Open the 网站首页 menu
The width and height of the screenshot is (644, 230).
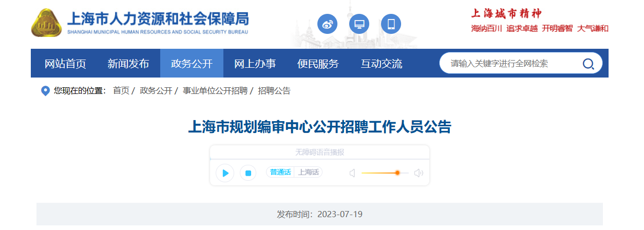click(x=65, y=64)
